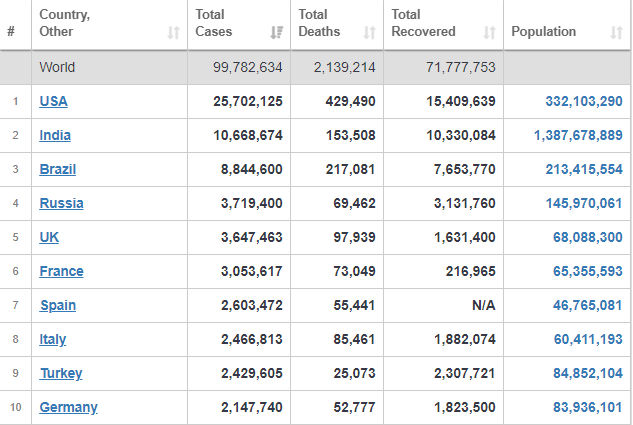633x425 pixels.
Task: Select Russia total recovered 3,131,760
Action: pos(465,203)
